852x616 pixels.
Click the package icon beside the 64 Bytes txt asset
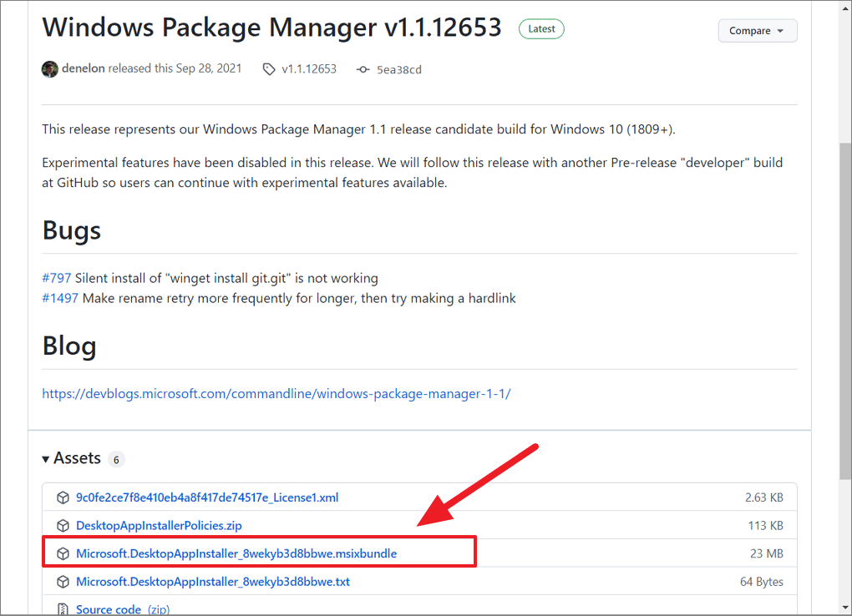[63, 581]
